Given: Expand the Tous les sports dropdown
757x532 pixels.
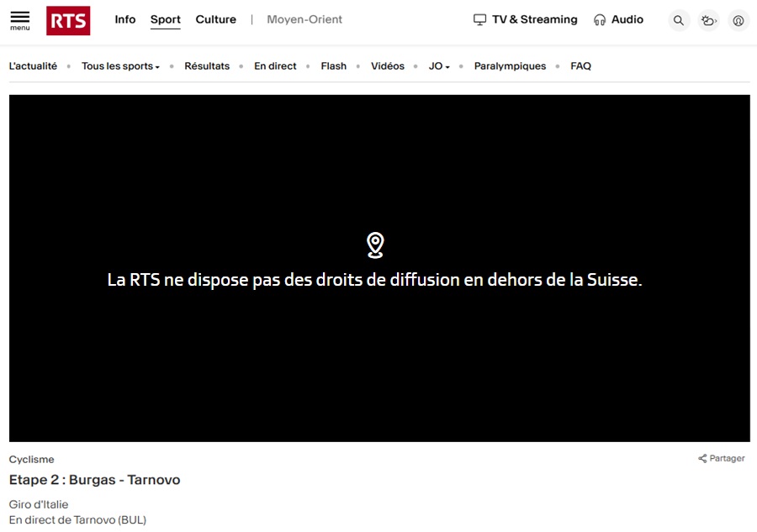Looking at the screenshot, I should pyautogui.click(x=120, y=66).
